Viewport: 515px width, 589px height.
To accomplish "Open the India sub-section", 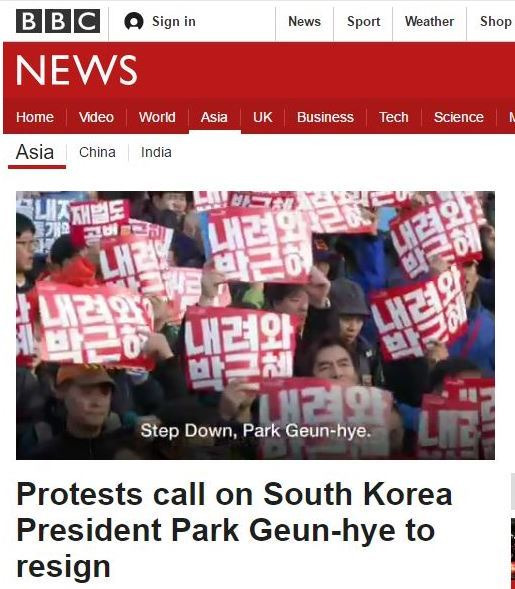I will pos(156,153).
